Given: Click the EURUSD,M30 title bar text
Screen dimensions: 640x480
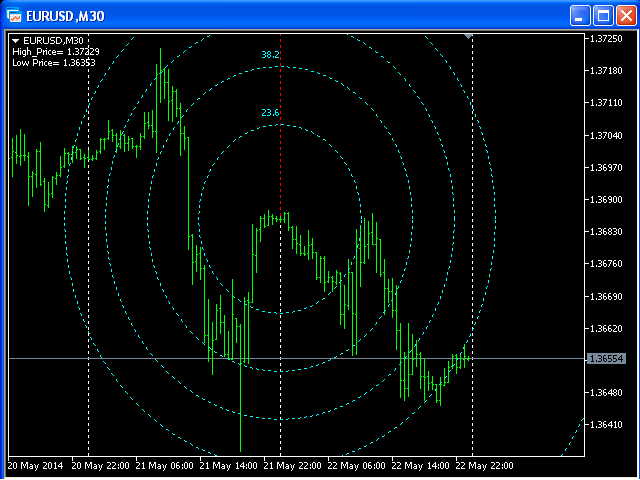Looking at the screenshot, I should [x=66, y=16].
